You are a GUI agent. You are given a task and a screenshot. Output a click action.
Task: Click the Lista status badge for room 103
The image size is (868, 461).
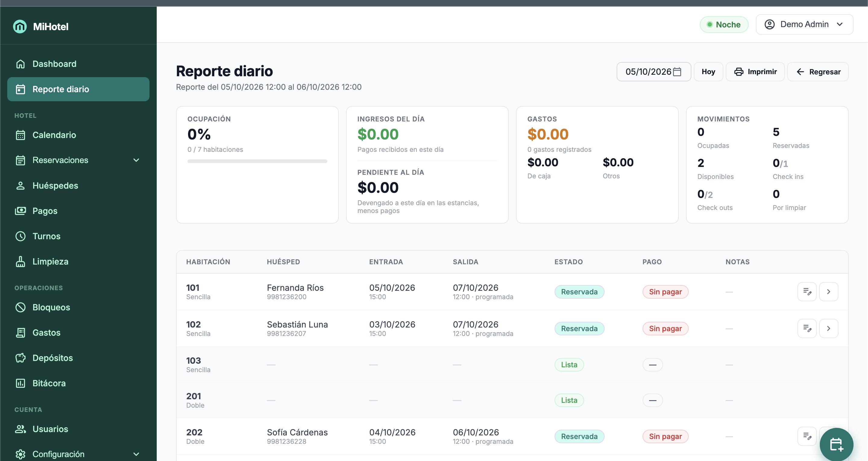click(x=569, y=365)
